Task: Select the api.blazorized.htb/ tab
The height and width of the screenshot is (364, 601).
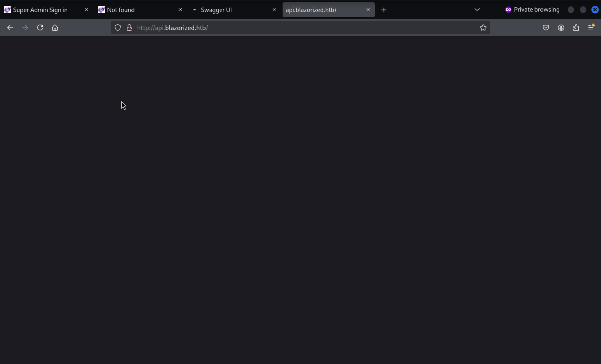Action: (328, 10)
